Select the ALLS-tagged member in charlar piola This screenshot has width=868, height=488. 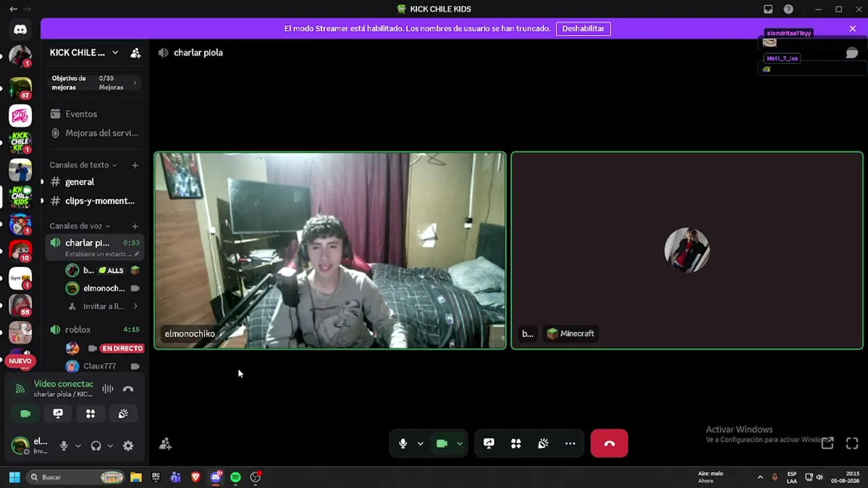pos(103,270)
